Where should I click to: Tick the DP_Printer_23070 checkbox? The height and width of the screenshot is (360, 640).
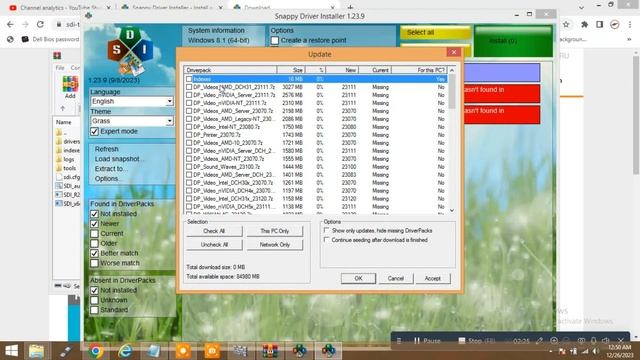[x=189, y=135]
